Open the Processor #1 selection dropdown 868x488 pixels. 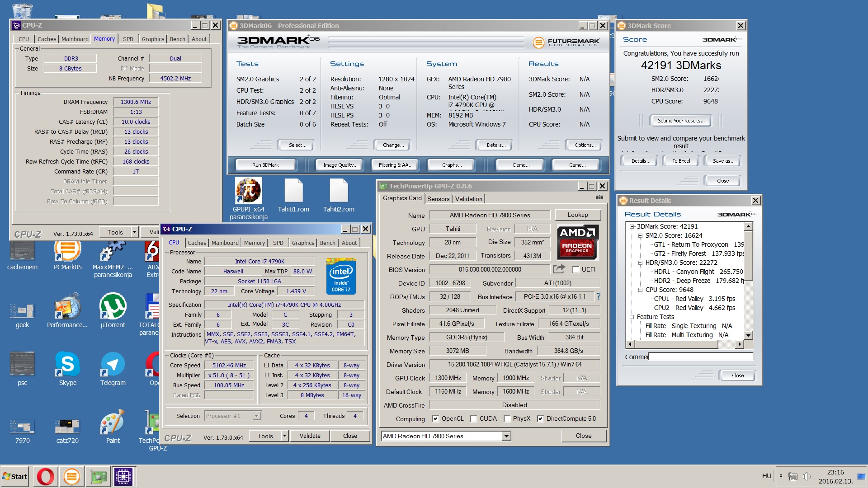click(x=257, y=416)
